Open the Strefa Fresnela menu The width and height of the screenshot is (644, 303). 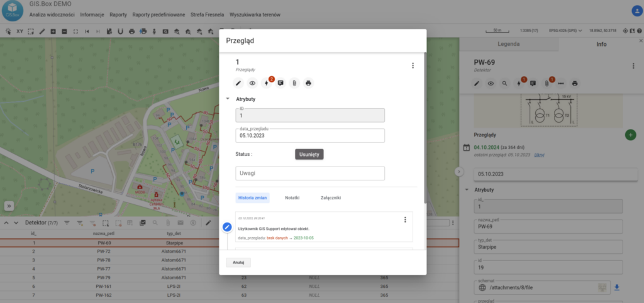207,14
